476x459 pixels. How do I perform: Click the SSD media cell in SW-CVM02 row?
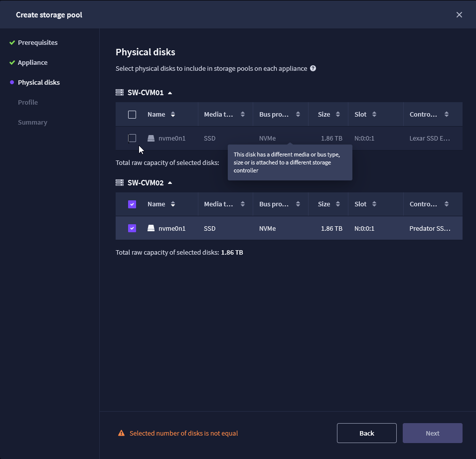pos(209,228)
